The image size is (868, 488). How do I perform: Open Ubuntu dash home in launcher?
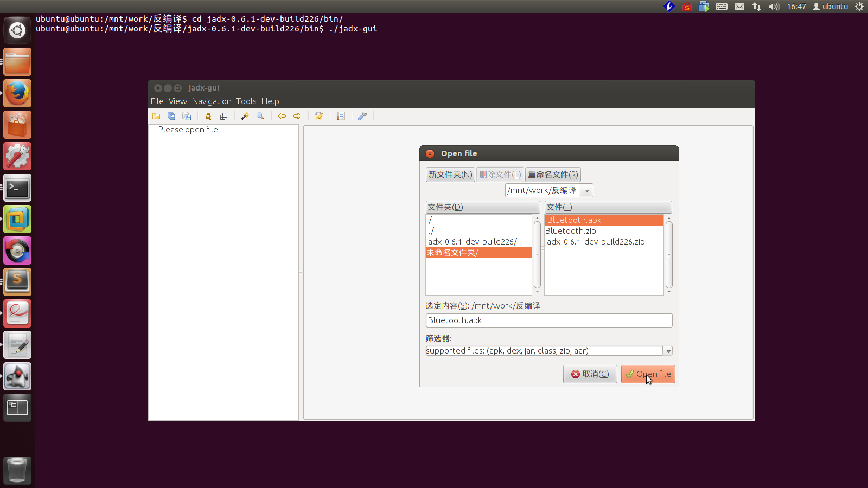[17, 30]
